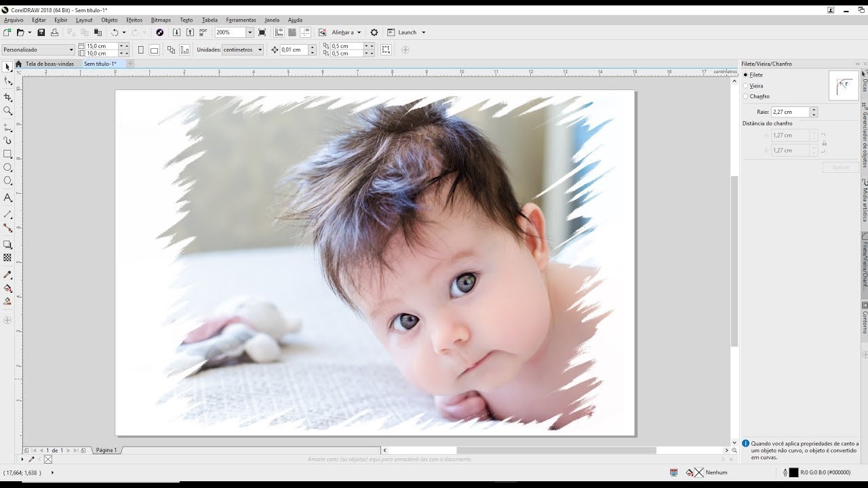Select the Transparency checkerboard tool

click(x=7, y=258)
